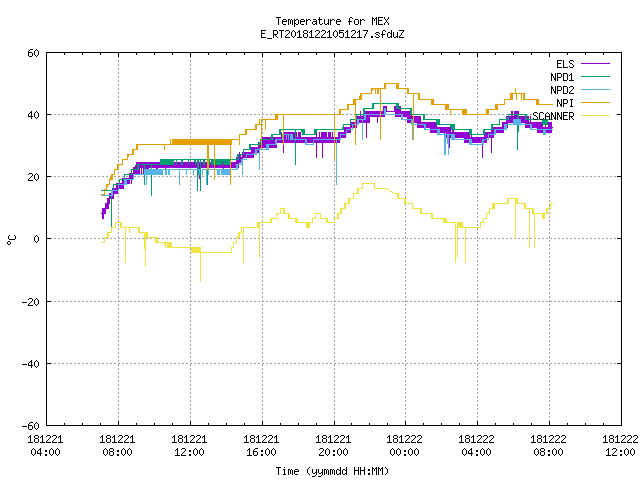Click the x-axis label 181222 08:00
The height and width of the screenshot is (480, 640).
coord(548,446)
